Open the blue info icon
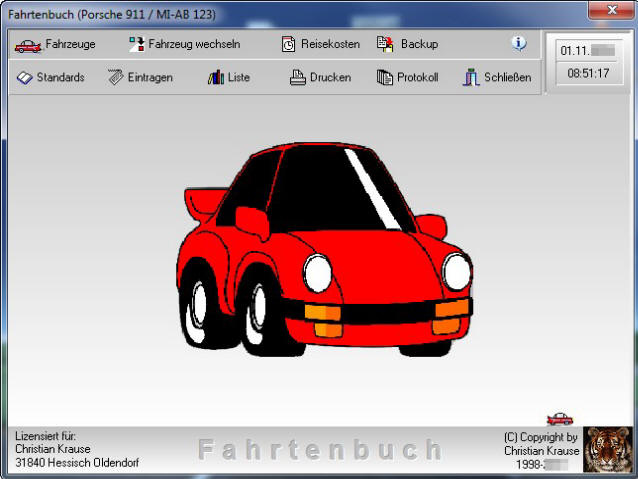Viewport: 638px width, 479px height. pyautogui.click(x=519, y=43)
